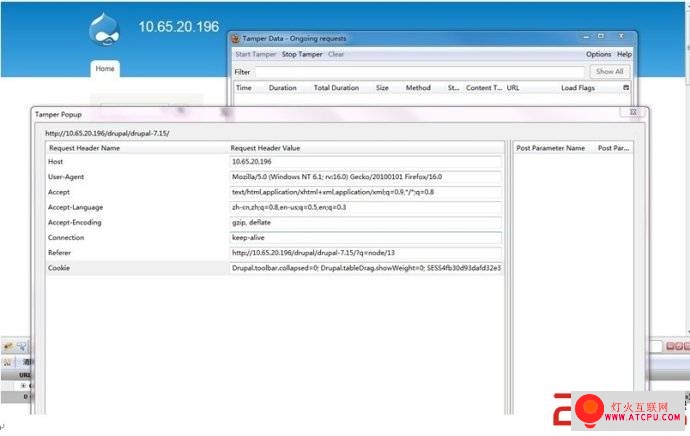Screen dimensions: 690x436
Task: Sort requests by Size column
Action: 382,88
